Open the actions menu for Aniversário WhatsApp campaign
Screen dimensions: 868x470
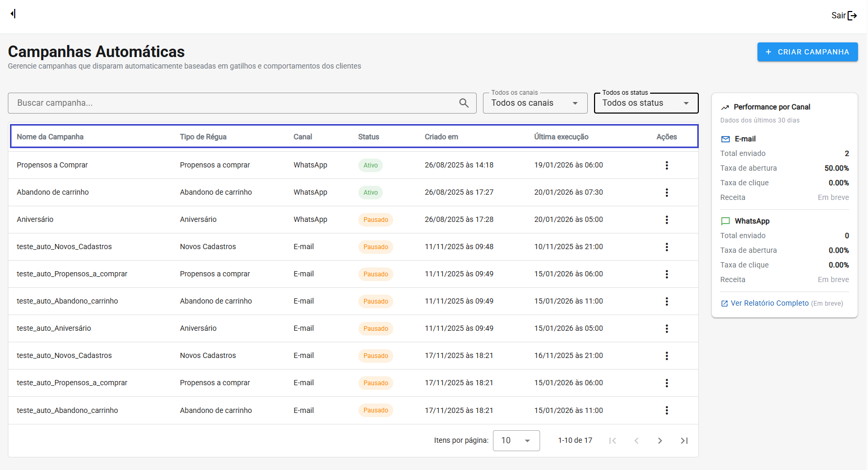tap(666, 220)
